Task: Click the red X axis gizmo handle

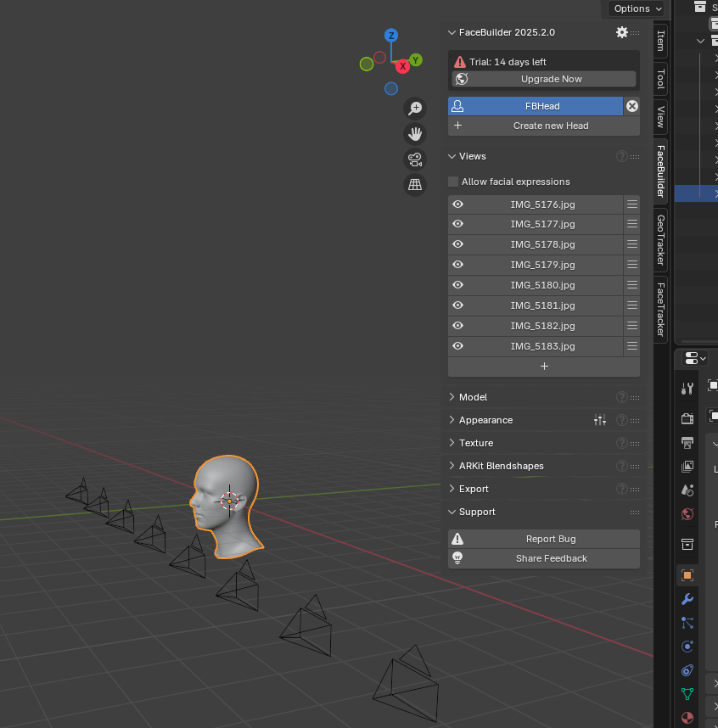Action: [403, 67]
